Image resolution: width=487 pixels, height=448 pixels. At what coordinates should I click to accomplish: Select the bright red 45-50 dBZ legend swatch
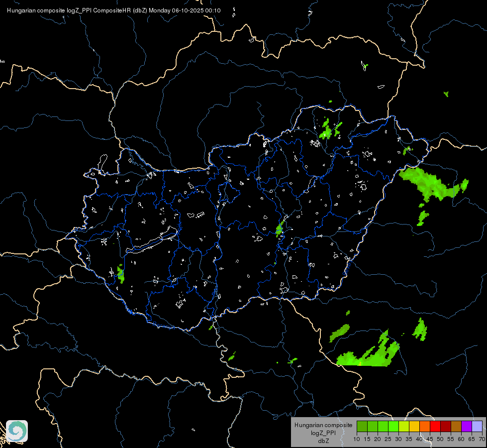coord(435,426)
